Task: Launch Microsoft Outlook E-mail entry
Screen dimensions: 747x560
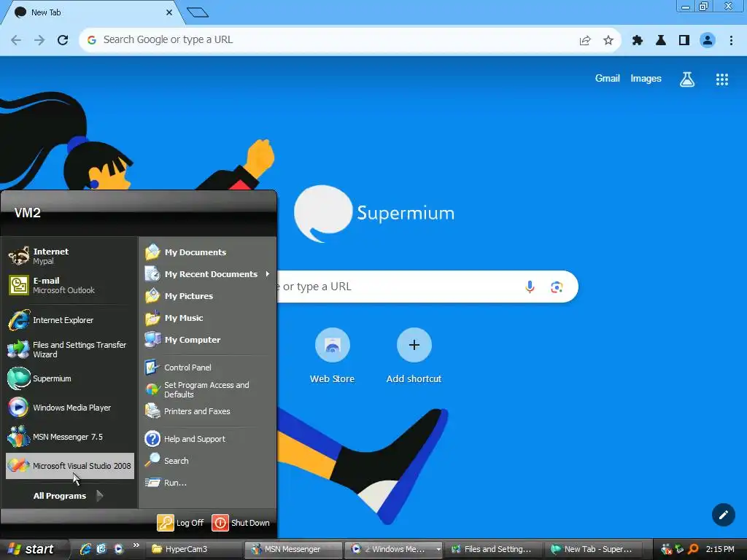Action: click(x=69, y=285)
